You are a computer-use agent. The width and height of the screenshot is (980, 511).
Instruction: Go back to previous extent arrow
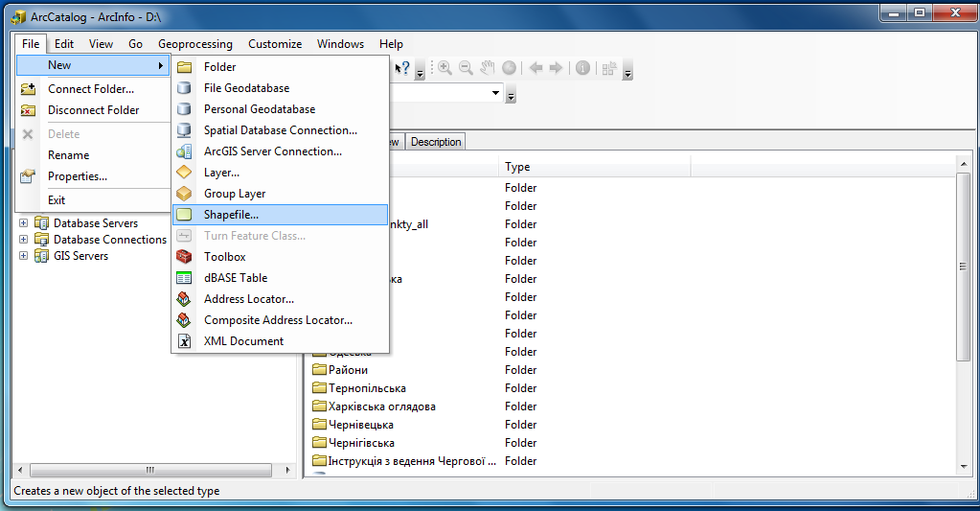click(536, 67)
